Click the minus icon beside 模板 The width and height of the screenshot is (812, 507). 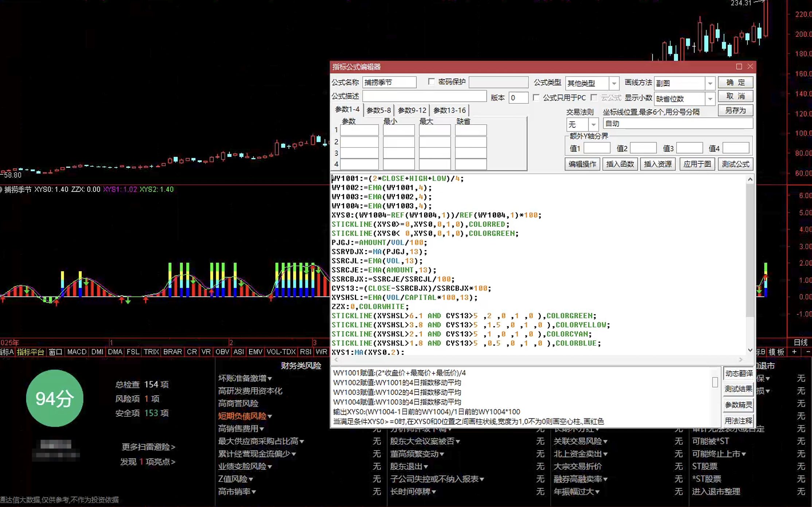click(808, 352)
